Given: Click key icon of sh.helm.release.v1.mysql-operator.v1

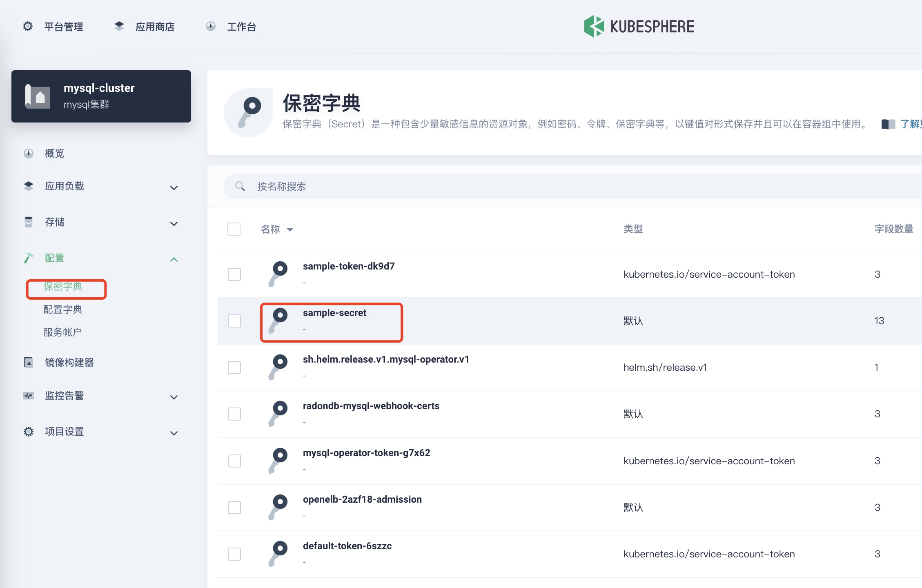Looking at the screenshot, I should pos(278,367).
